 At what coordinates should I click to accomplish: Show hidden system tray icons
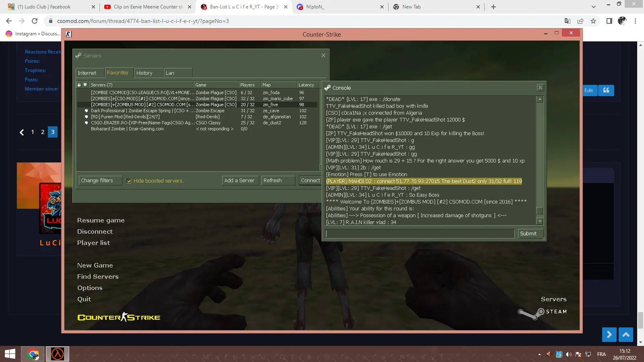[539, 354]
